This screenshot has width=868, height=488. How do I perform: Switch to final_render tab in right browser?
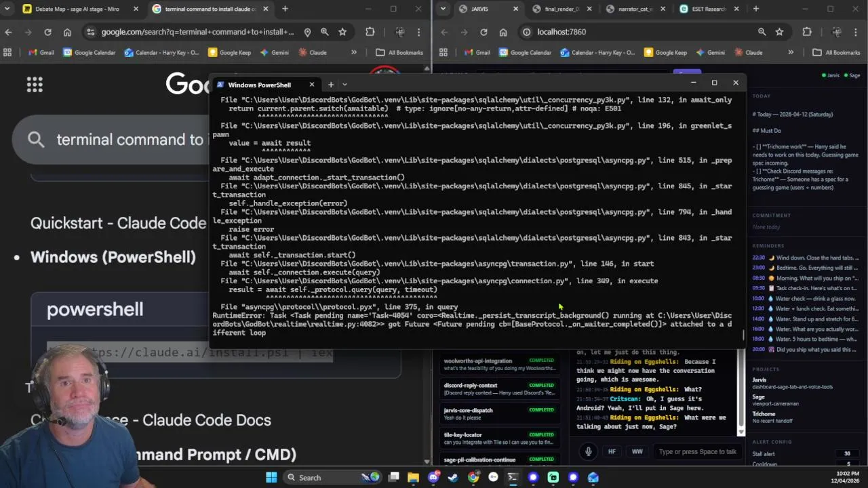click(x=562, y=9)
